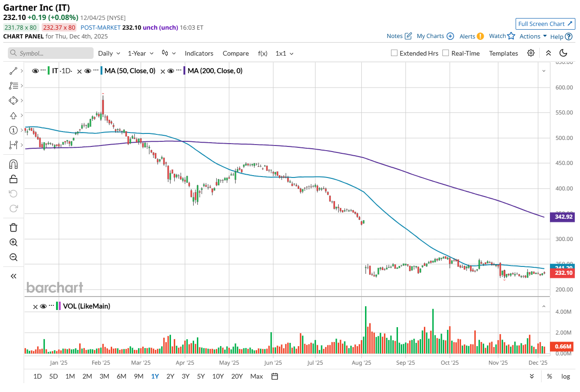The width and height of the screenshot is (580, 392).
Task: Open the Alerts link
Action: pos(472,36)
